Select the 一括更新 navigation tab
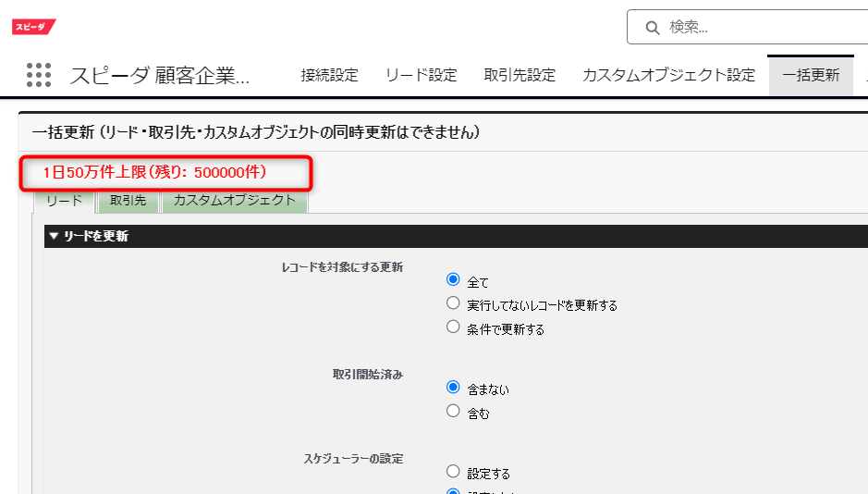868x494 pixels. click(x=811, y=75)
